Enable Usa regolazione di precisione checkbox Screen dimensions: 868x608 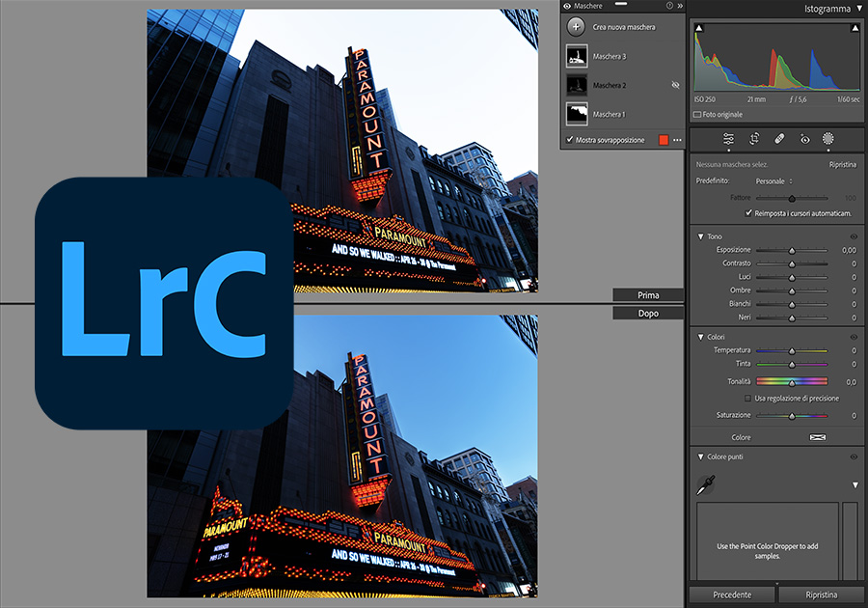point(747,399)
